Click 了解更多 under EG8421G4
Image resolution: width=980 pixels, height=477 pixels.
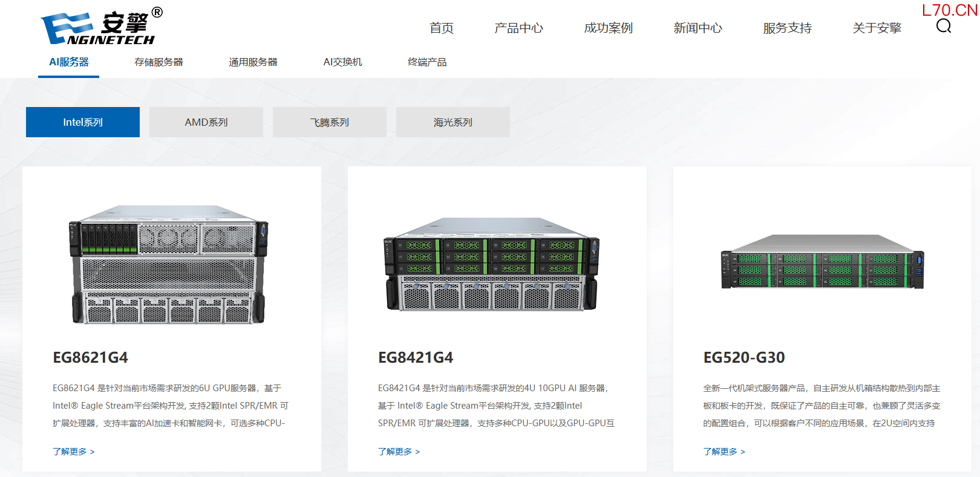[x=399, y=452]
